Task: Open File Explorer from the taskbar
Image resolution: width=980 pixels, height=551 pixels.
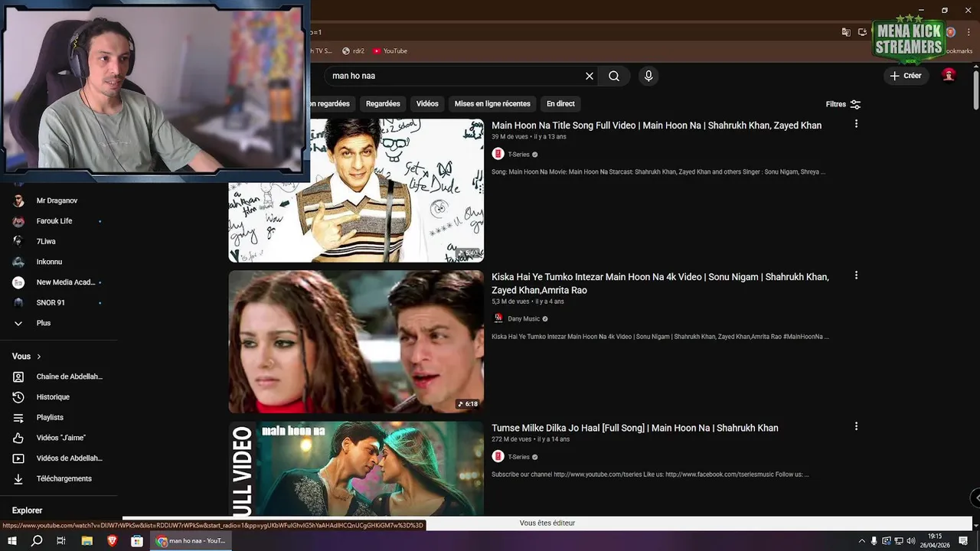Action: click(x=87, y=541)
